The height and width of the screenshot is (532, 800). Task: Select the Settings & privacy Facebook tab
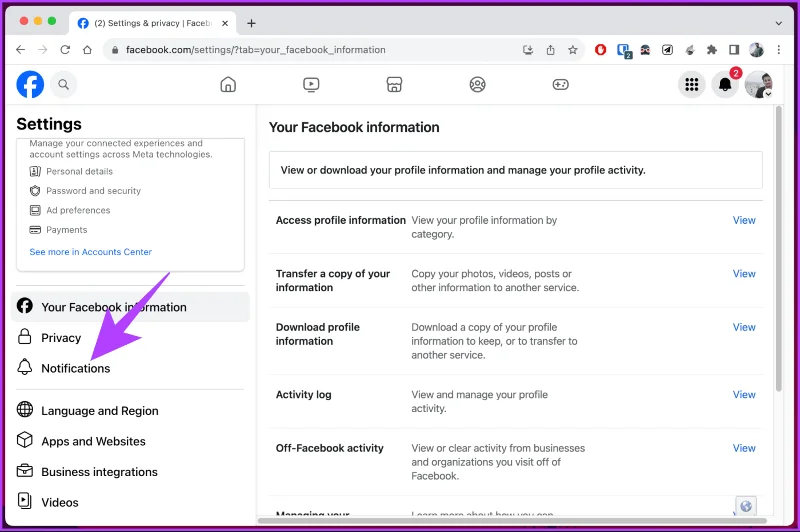(152, 23)
